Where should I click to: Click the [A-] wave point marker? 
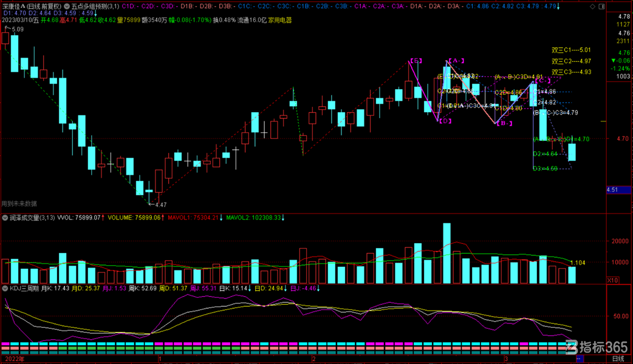point(456,61)
